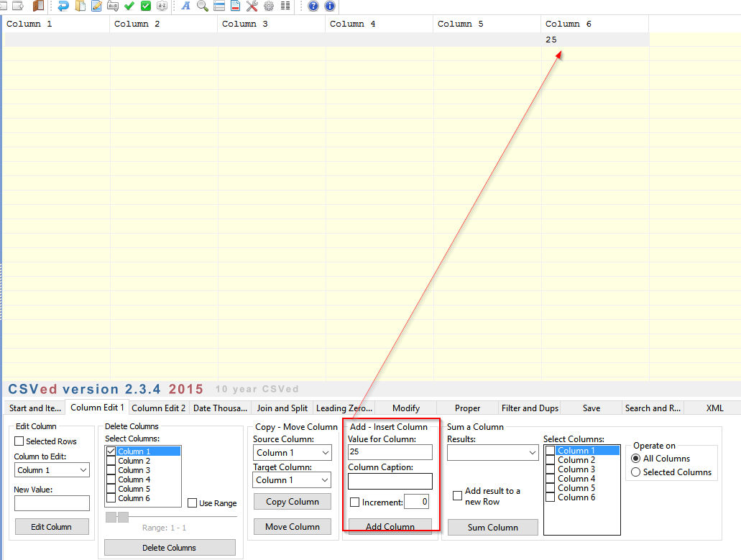The height and width of the screenshot is (560, 741).
Task: Click the Column 3 grid header
Action: [271, 24]
